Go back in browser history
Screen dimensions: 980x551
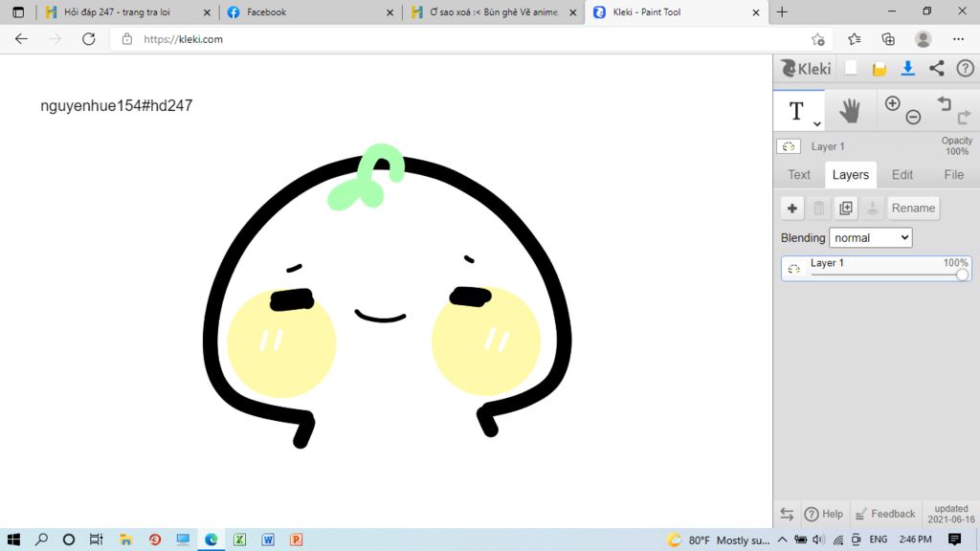coord(21,38)
